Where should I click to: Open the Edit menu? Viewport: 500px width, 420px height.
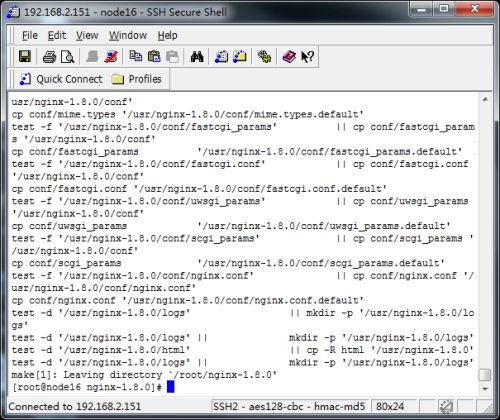(x=57, y=35)
